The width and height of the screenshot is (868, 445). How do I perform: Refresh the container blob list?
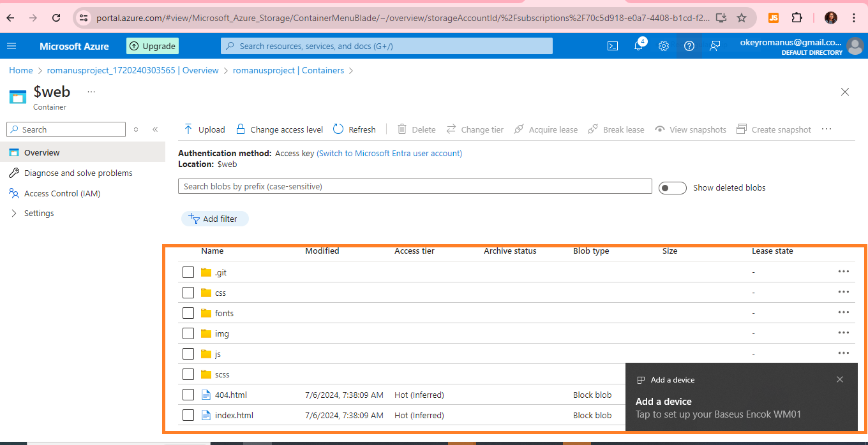pyautogui.click(x=354, y=129)
